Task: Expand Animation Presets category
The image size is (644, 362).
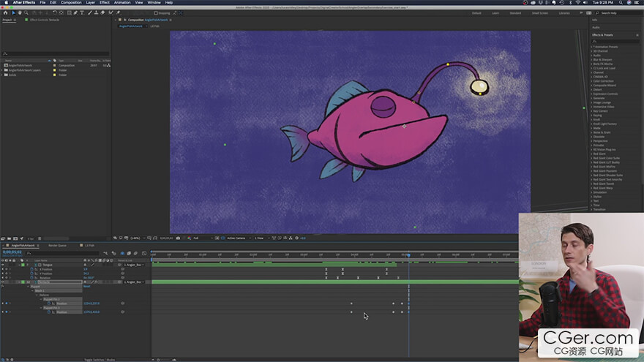Action: pyautogui.click(x=592, y=47)
